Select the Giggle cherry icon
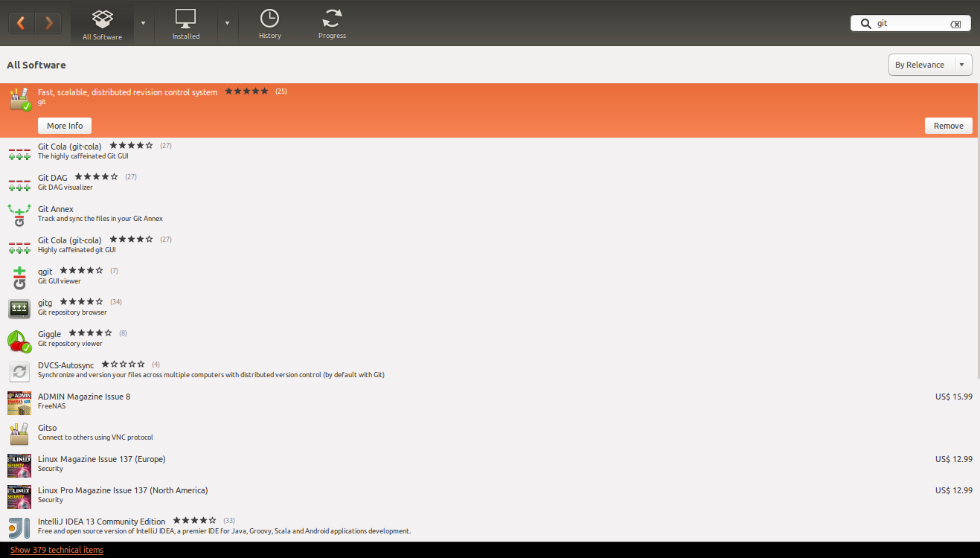980x558 pixels. [x=19, y=340]
